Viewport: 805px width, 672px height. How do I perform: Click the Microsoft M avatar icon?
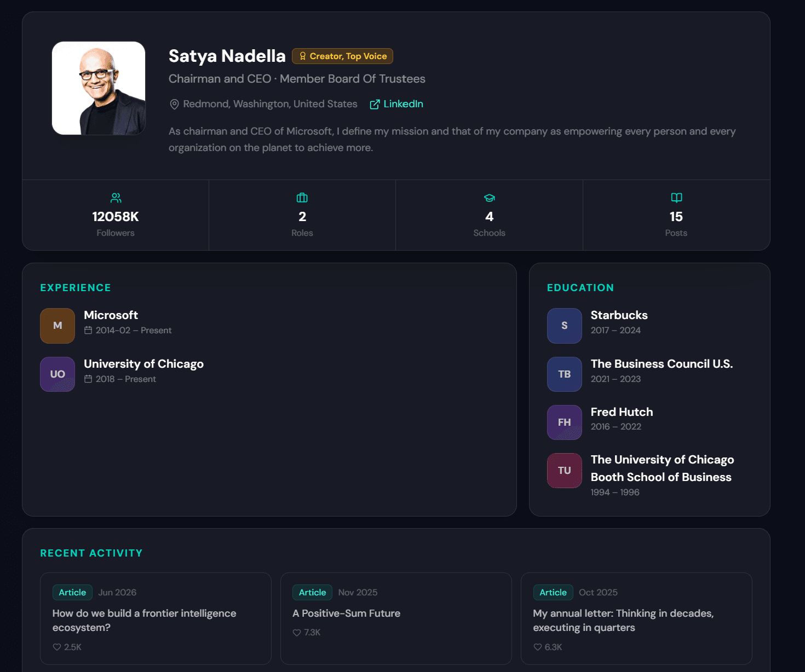58,326
